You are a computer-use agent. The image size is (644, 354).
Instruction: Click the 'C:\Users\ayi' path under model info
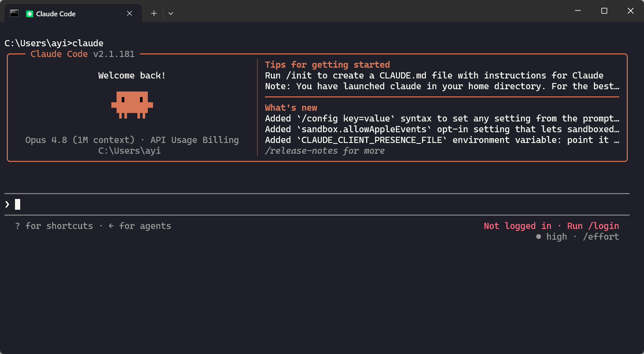click(x=130, y=151)
